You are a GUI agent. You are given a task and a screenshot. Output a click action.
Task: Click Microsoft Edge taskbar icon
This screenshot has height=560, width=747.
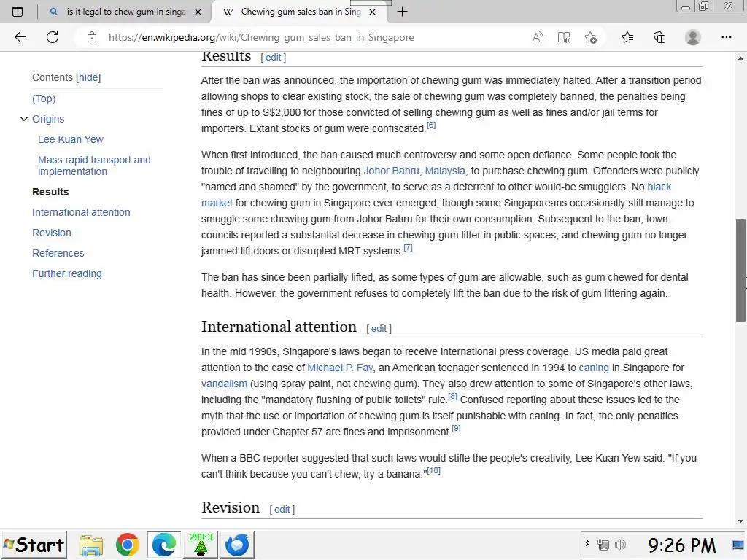(164, 545)
